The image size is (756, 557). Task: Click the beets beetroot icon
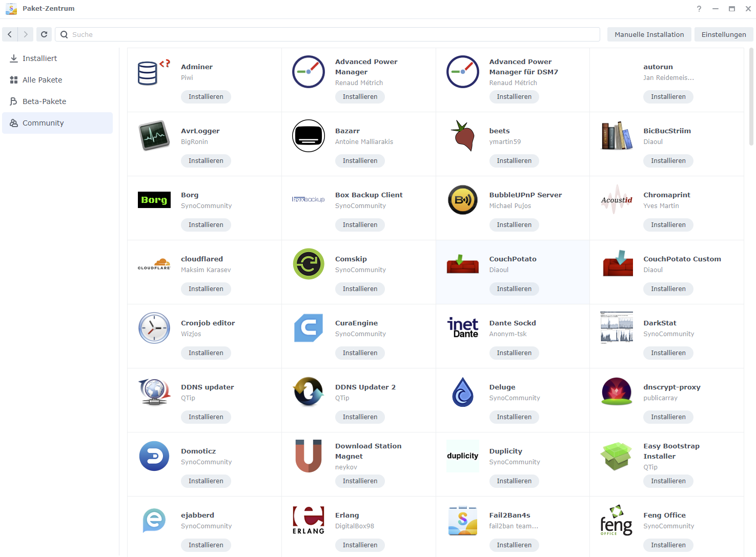point(463,136)
